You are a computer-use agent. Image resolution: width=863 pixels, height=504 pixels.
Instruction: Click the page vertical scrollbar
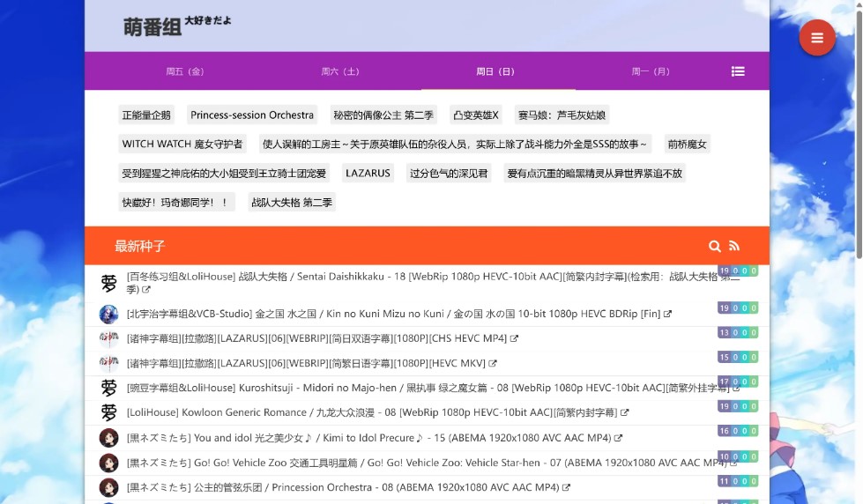point(859,132)
